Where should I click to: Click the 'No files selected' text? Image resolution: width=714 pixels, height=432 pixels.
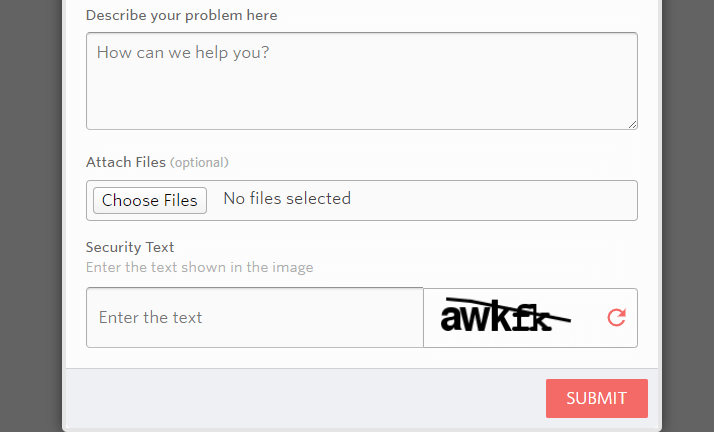pyautogui.click(x=287, y=198)
